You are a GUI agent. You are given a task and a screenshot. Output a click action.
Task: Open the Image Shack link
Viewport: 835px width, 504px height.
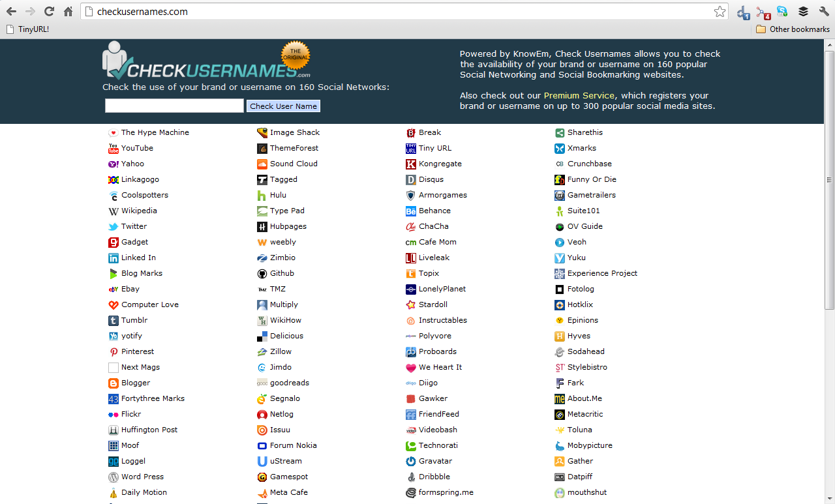(x=295, y=132)
